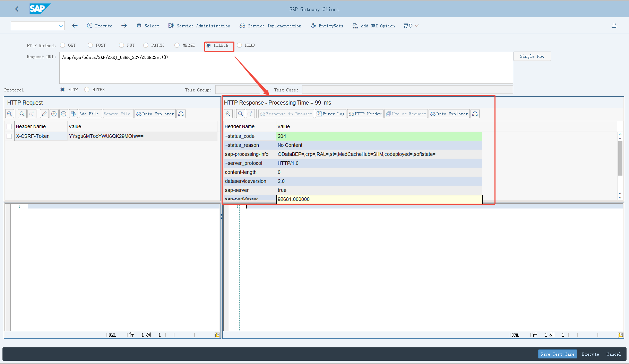Click remove row minus icon in HTTP Request
The height and width of the screenshot is (364, 629).
click(x=63, y=114)
